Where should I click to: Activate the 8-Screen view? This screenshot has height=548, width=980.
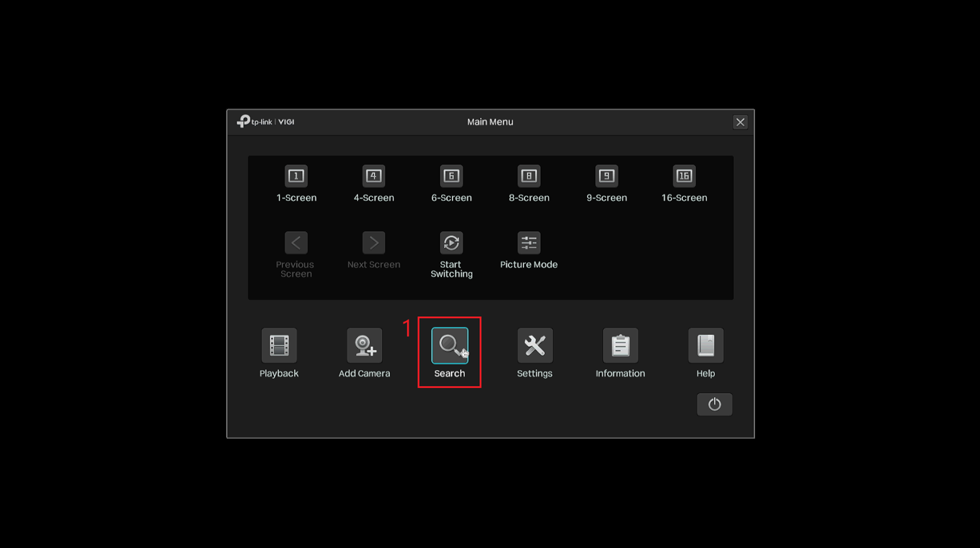coord(529,176)
